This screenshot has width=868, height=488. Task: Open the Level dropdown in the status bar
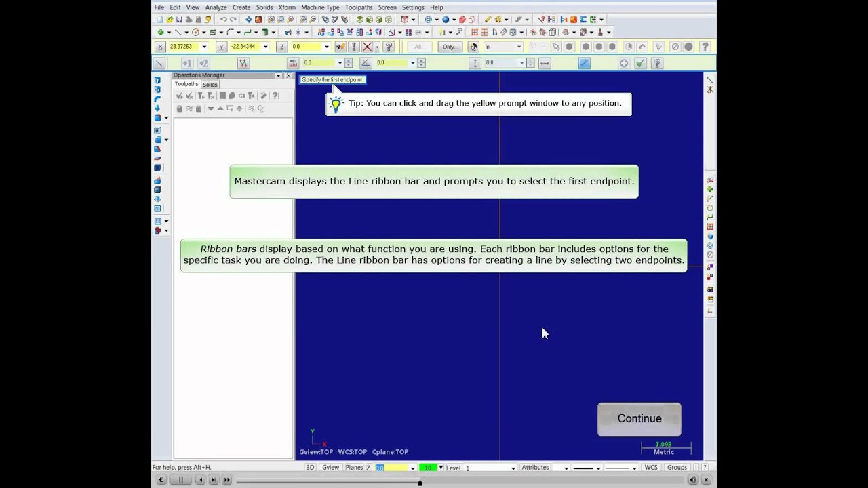513,468
